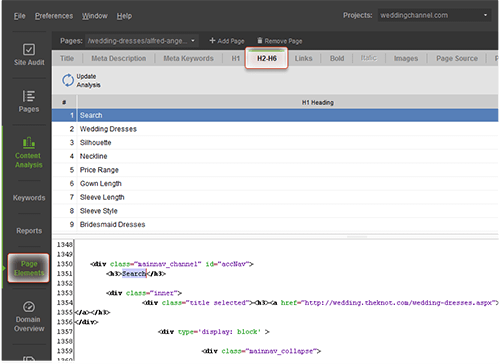Click the mainnav_collapse div on line 1359
Screen dimensions: 500x364
261,351
